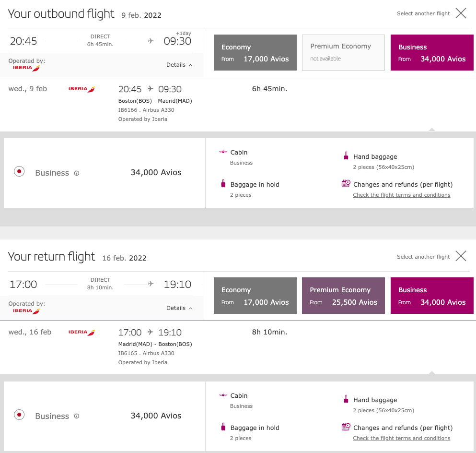The image size is (476, 453).
Task: Click the Changes and refunds calendar icon on return flight
Action: click(346, 427)
